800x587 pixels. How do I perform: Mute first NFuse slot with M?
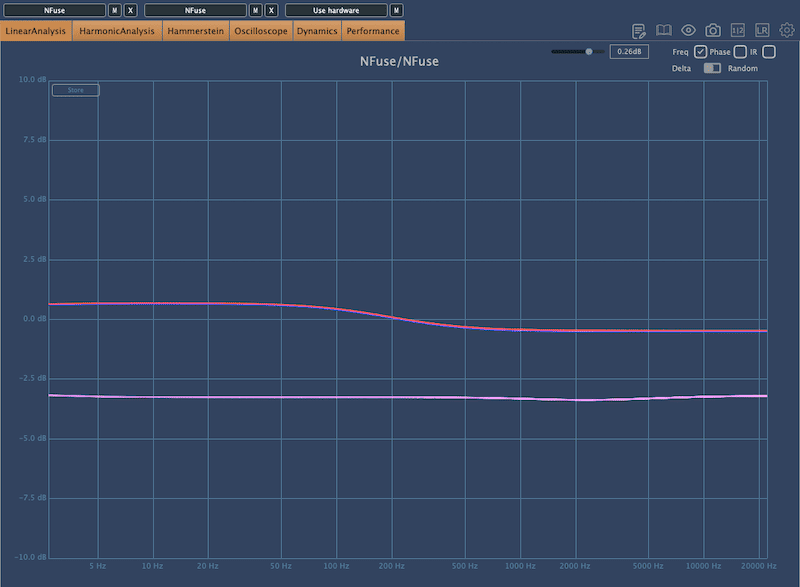tap(114, 10)
